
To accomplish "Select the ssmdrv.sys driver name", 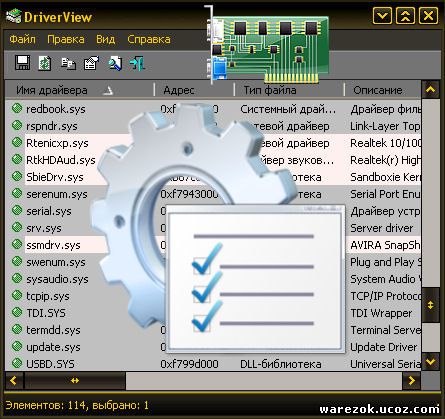I will [x=53, y=245].
